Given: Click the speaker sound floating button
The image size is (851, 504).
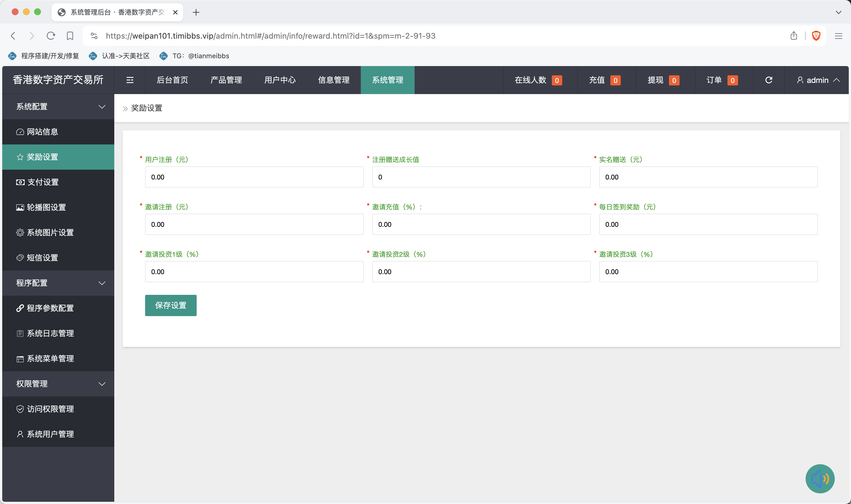Looking at the screenshot, I should point(820,479).
